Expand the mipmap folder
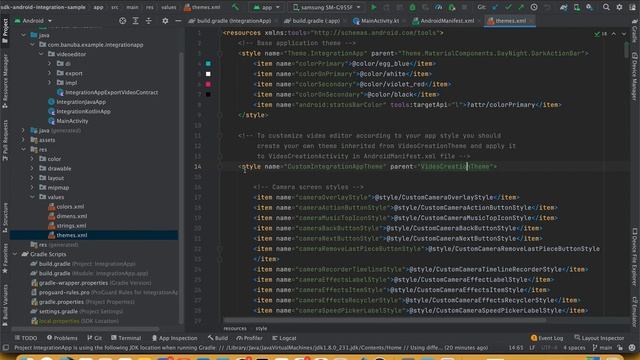The image size is (640, 360). [x=32, y=187]
